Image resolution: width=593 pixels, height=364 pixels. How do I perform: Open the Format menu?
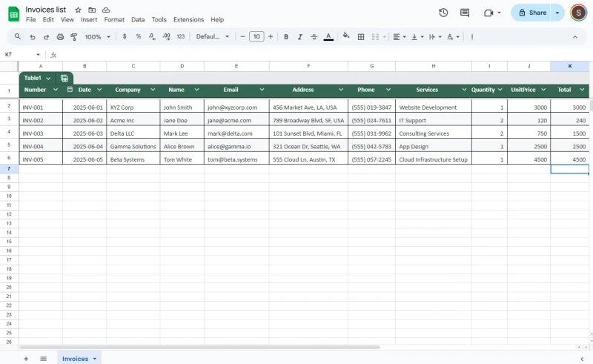coord(114,20)
